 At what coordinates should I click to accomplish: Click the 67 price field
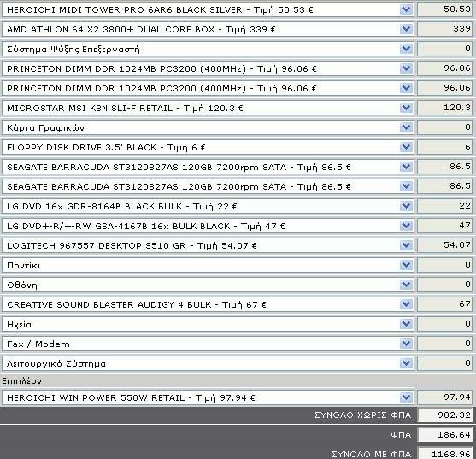pos(444,304)
